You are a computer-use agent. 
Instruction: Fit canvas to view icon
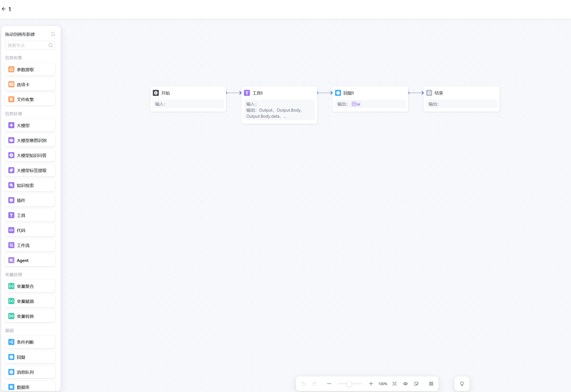[395, 384]
